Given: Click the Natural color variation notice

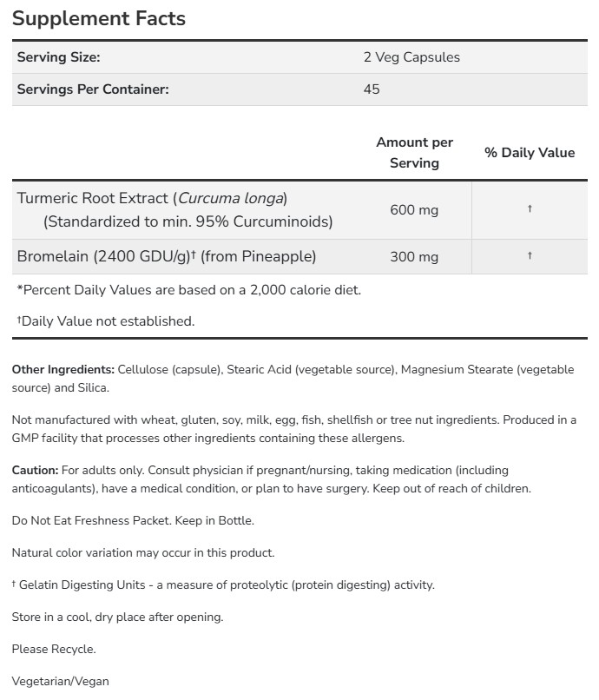Looking at the screenshot, I should [143, 552].
